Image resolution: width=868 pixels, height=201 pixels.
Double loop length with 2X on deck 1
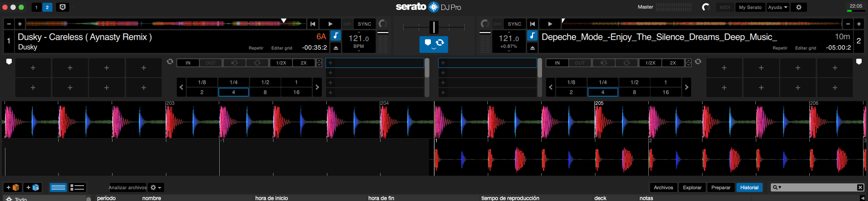click(x=304, y=63)
